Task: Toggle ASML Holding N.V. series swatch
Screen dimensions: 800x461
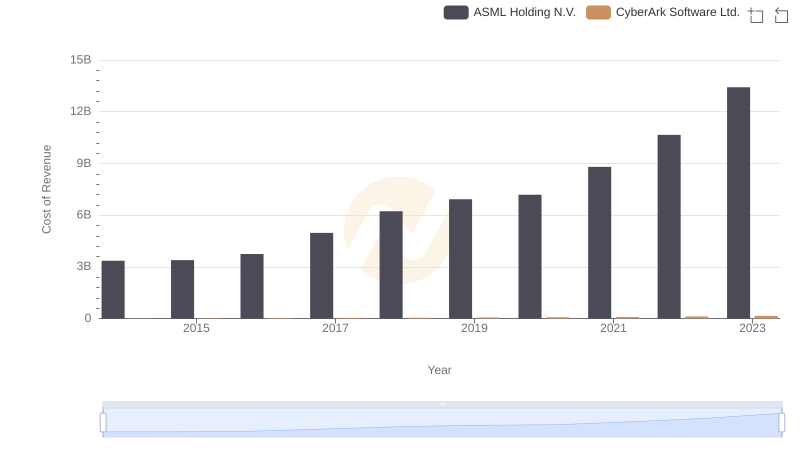Action: pos(456,13)
